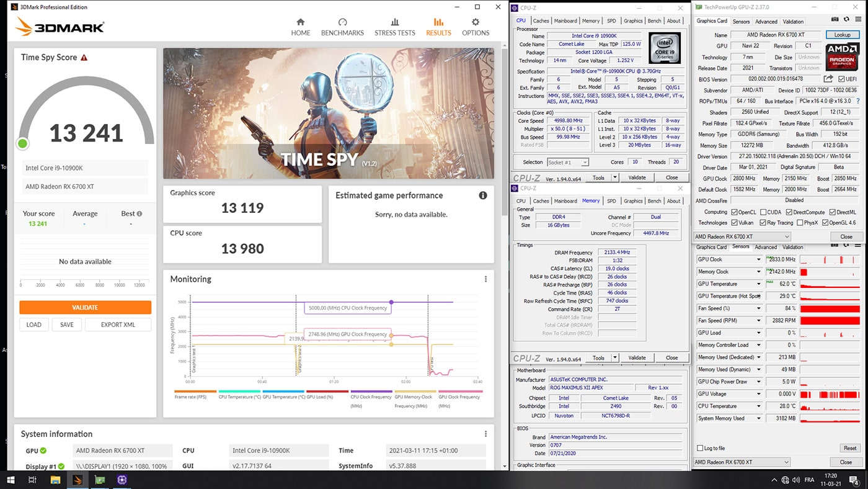
Task: Switch to SPD tab in lower CPU-Z window
Action: coord(611,201)
